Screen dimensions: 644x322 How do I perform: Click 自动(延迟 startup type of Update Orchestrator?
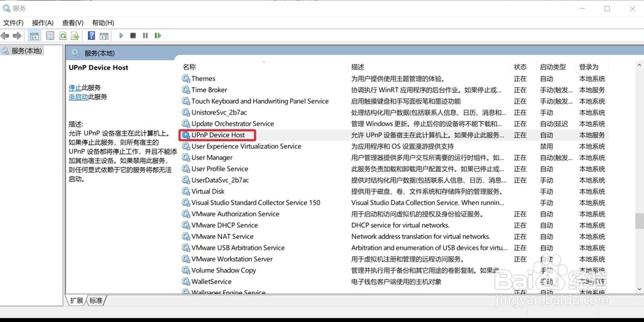(x=554, y=124)
